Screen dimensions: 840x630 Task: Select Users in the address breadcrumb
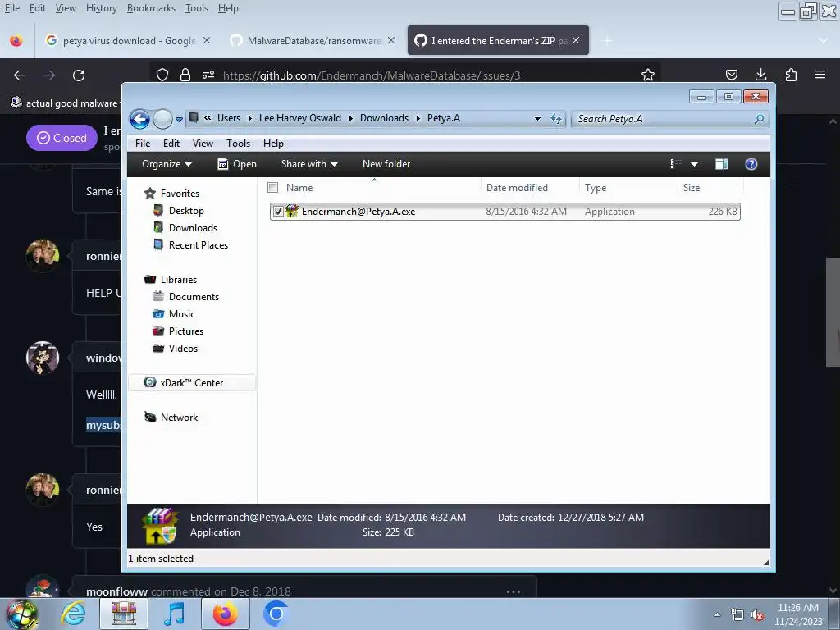point(229,118)
